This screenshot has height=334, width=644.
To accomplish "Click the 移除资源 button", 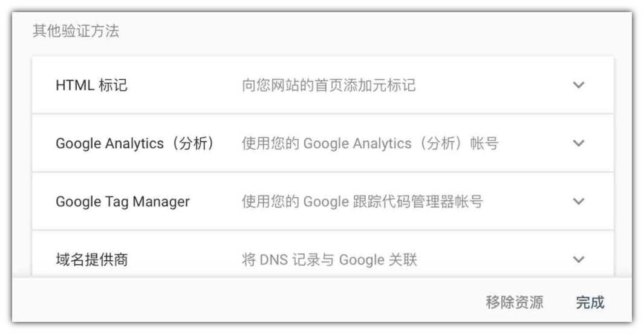I will [514, 303].
